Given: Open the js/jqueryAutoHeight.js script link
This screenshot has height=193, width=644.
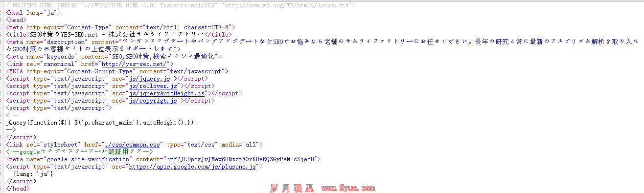Looking at the screenshot, I should coord(167,93).
